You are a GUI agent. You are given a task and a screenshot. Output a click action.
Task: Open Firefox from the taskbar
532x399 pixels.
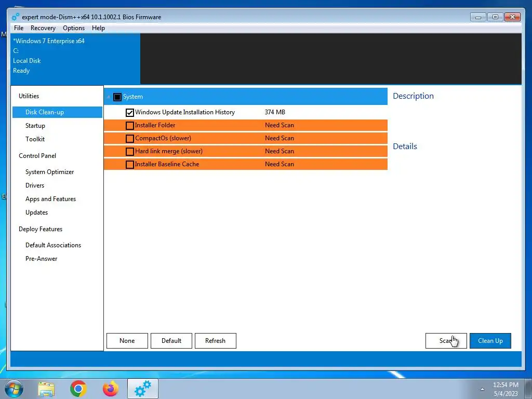[x=111, y=389]
